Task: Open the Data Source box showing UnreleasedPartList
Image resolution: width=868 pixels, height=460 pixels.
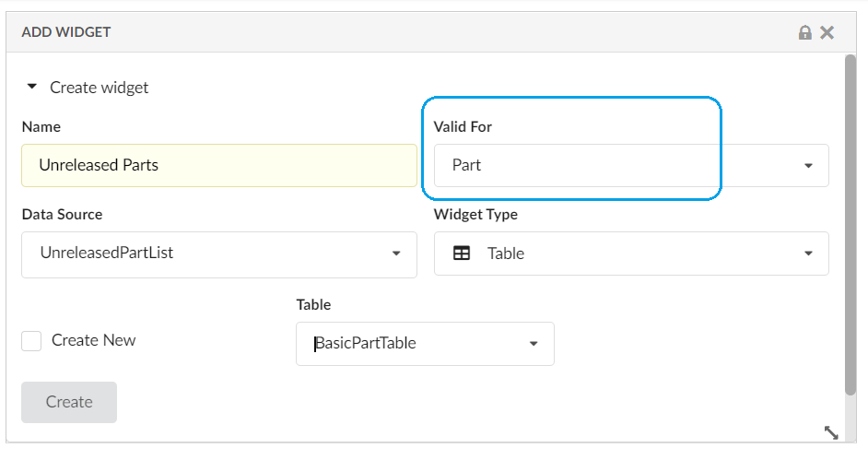Action: pyautogui.click(x=207, y=254)
